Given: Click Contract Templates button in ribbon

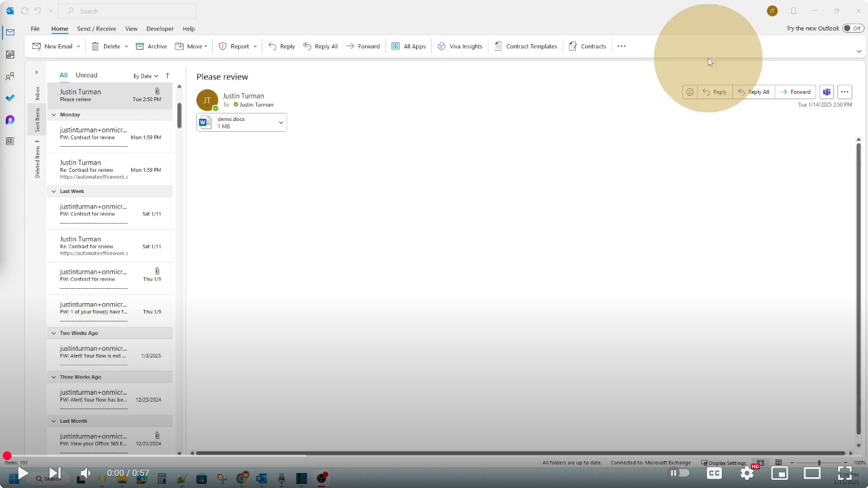Looking at the screenshot, I should 525,46.
